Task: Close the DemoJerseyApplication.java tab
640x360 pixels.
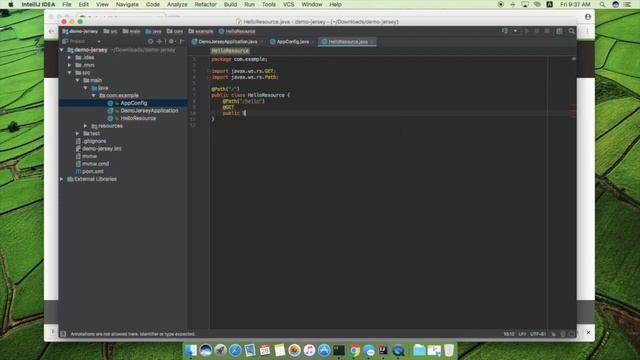Action: click(262, 42)
